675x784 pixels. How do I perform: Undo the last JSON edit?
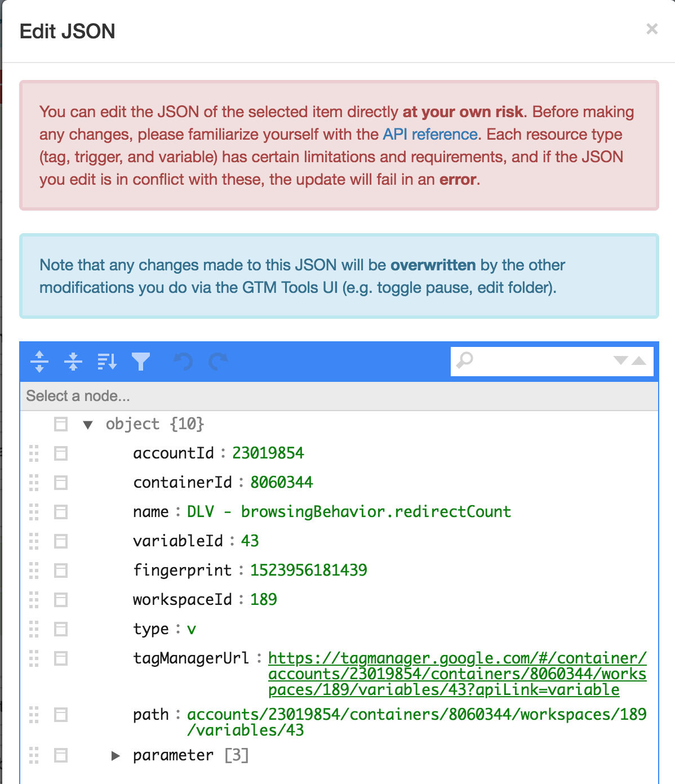click(184, 362)
